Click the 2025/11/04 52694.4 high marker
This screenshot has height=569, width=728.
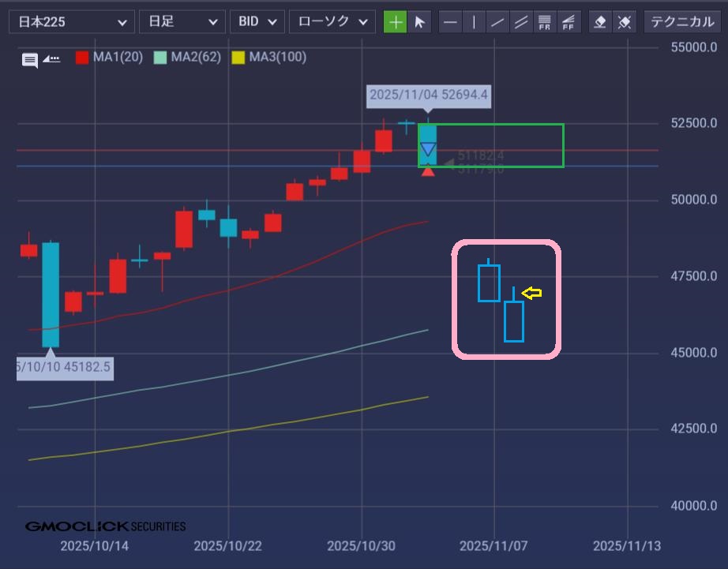point(429,95)
